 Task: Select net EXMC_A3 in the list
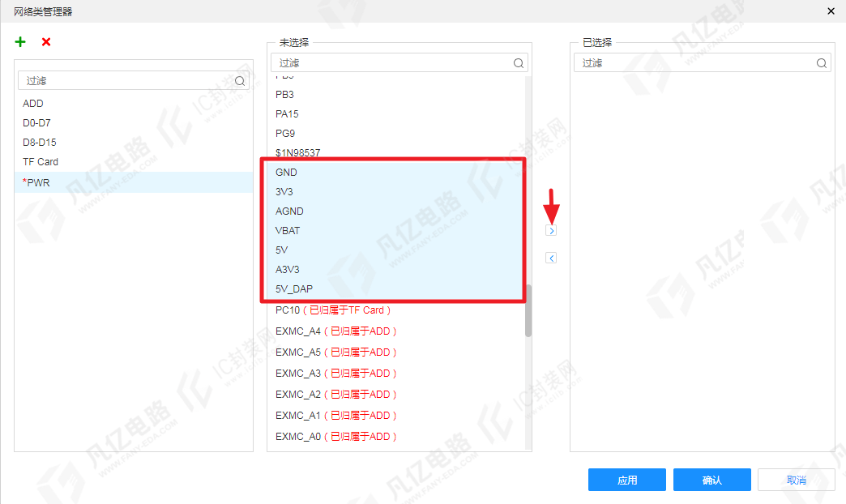(x=396, y=374)
